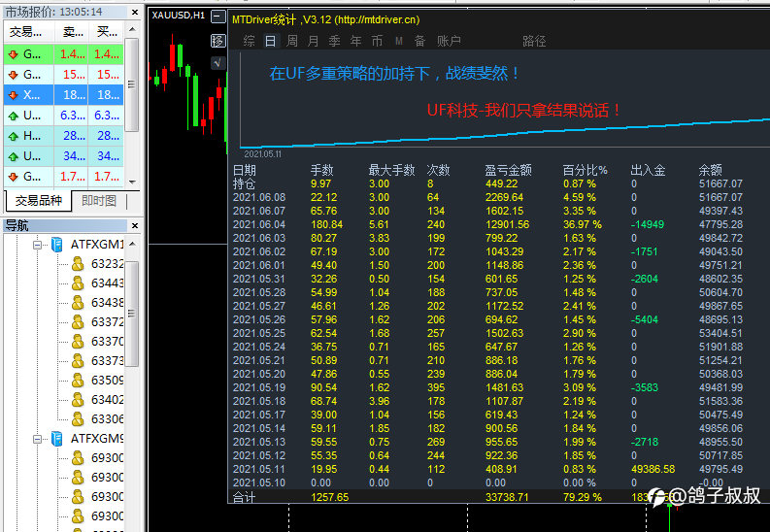Viewport: 770px width, 532px height.
Task: Select the 币 currency statistics tab
Action: [377, 41]
